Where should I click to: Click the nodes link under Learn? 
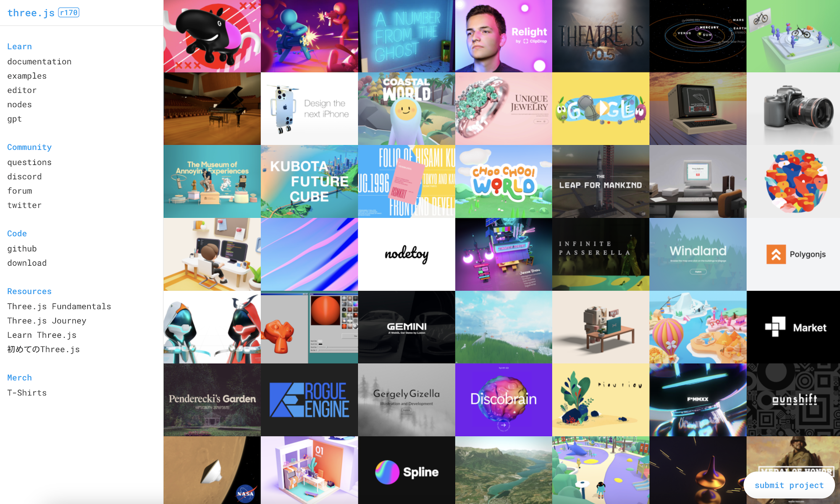[x=20, y=104]
